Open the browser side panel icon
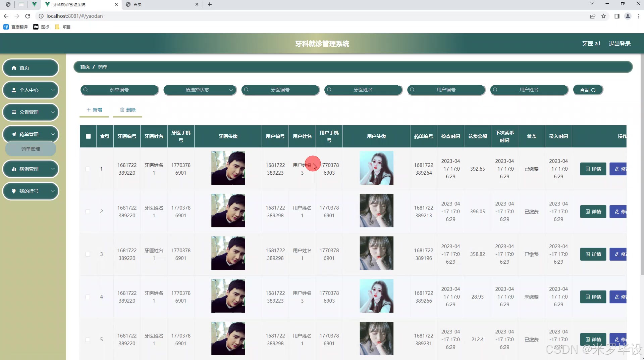This screenshot has width=644, height=360. (617, 16)
